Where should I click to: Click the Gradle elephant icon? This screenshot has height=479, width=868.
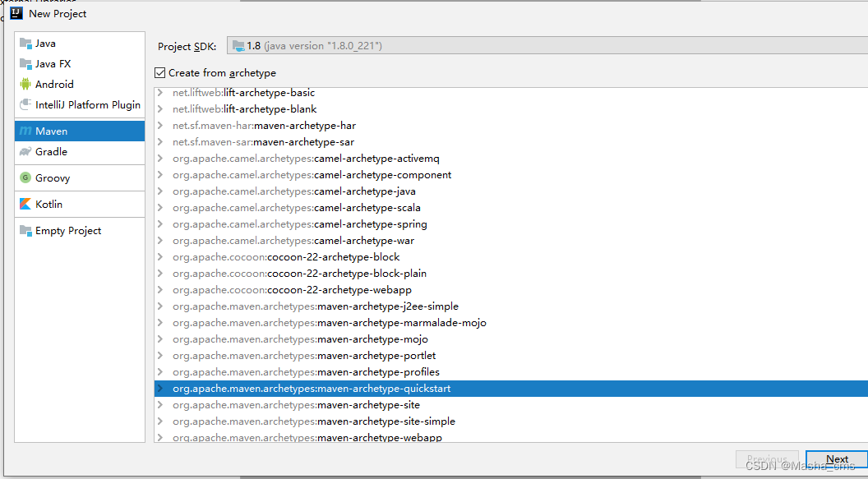[x=25, y=151]
